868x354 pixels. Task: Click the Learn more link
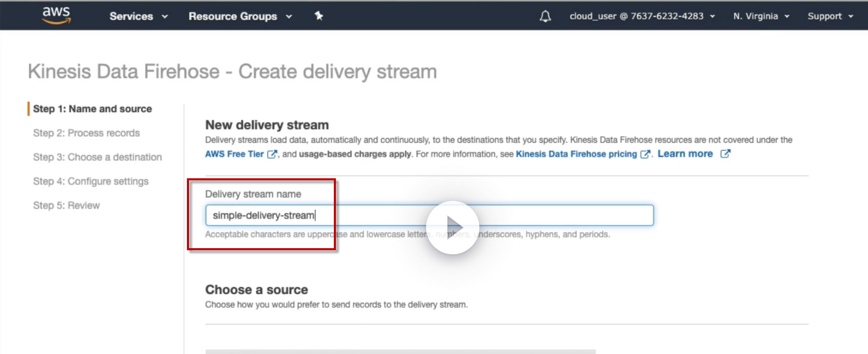coord(685,154)
